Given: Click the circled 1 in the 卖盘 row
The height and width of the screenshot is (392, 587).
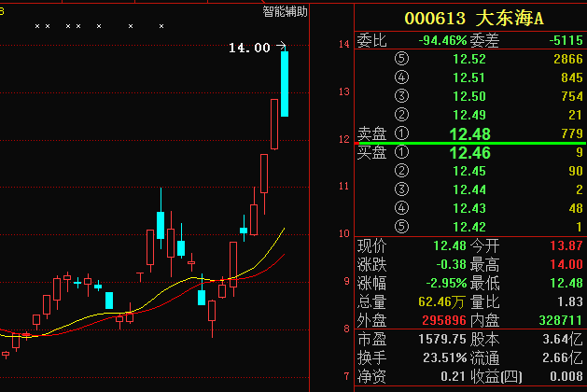Looking at the screenshot, I should (401, 133).
